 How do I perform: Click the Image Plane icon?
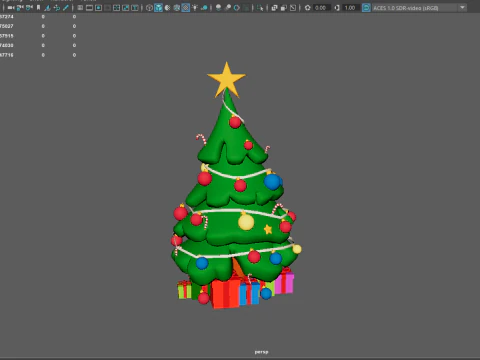pos(47,8)
